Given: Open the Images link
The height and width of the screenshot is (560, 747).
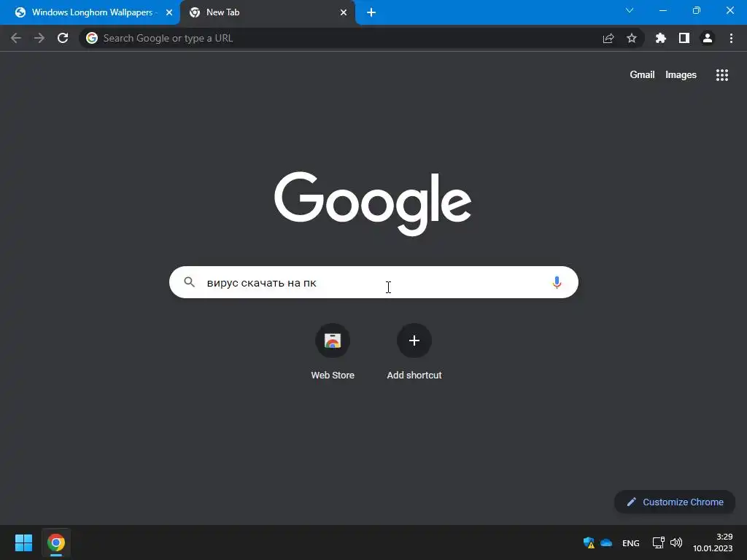Looking at the screenshot, I should 681,75.
